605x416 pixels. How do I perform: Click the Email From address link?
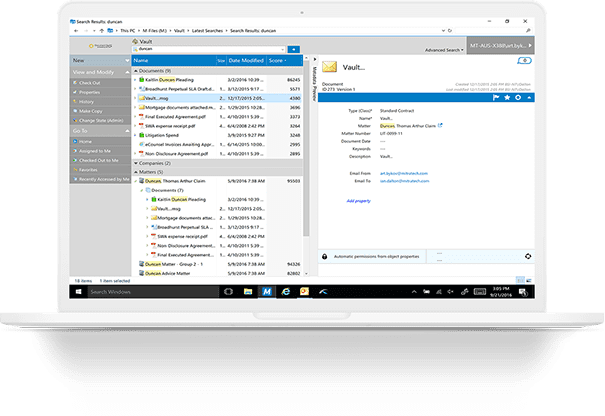click(404, 173)
